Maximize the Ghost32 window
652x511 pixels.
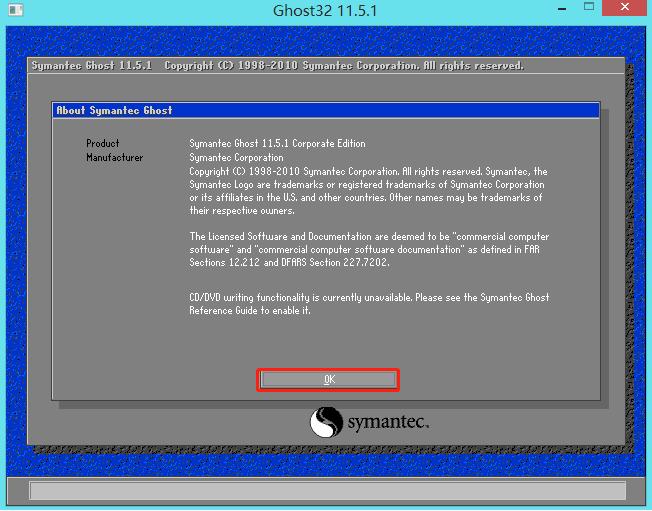582,10
